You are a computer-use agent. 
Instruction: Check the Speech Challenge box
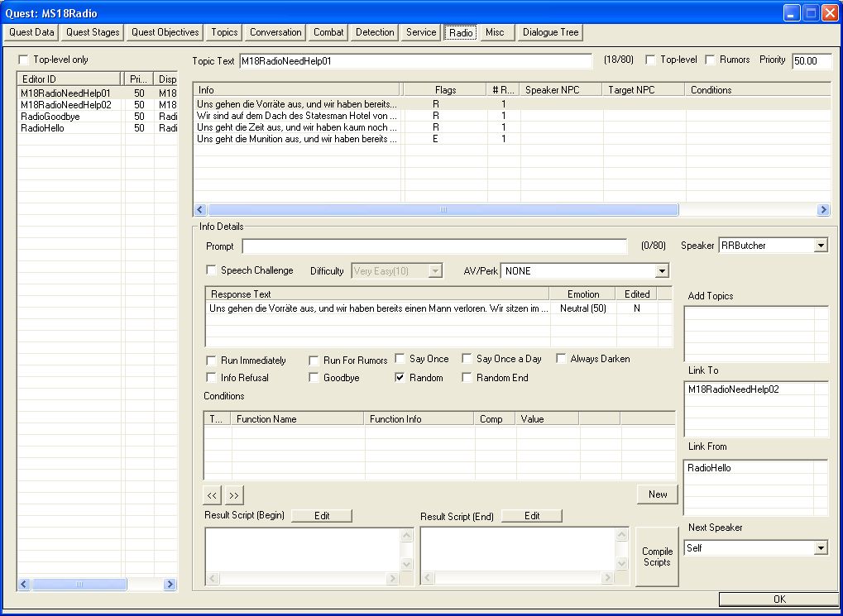tap(211, 270)
